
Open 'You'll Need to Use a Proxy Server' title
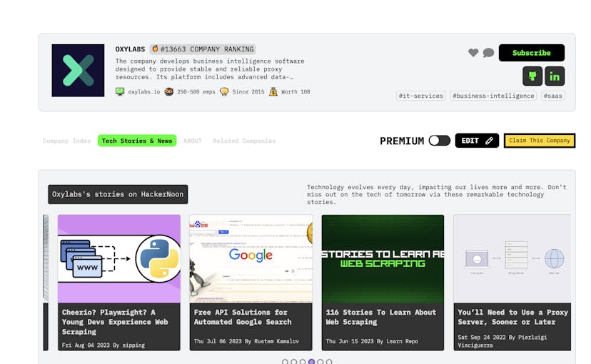click(x=512, y=317)
